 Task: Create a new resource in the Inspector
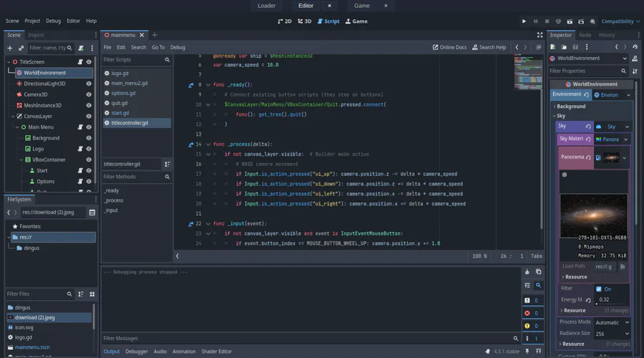[553, 47]
